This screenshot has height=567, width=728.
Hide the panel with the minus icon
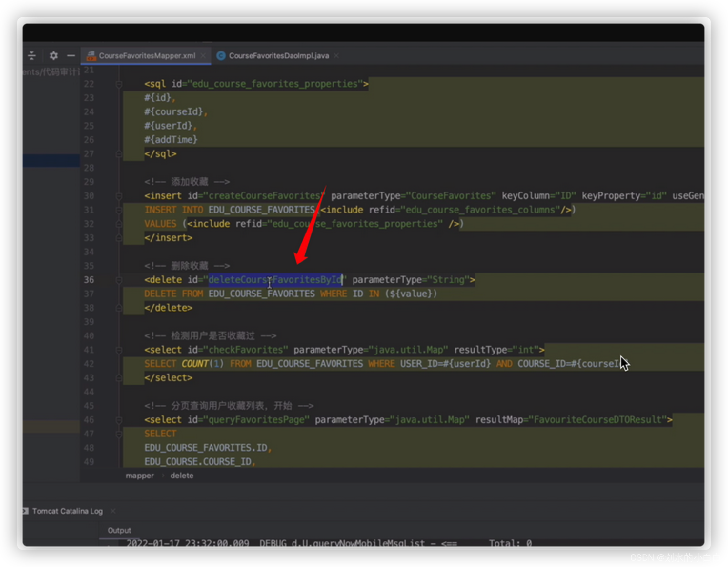tap(71, 56)
